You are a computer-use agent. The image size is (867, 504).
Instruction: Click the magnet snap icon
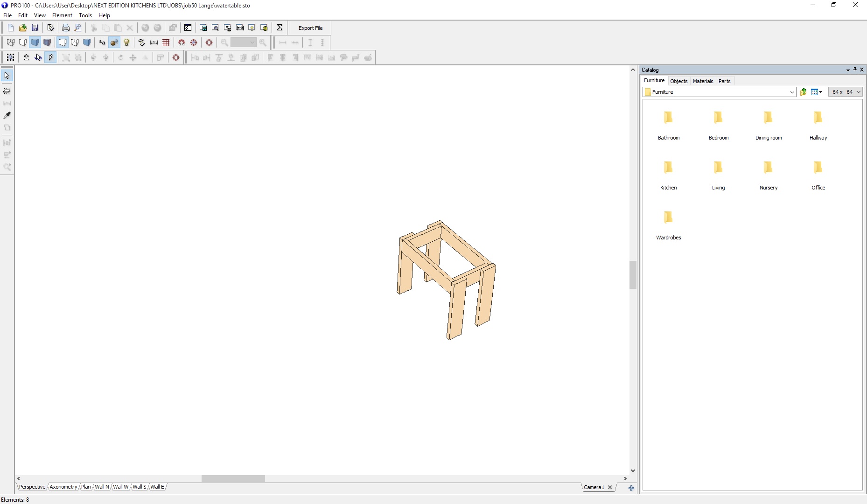pyautogui.click(x=182, y=43)
